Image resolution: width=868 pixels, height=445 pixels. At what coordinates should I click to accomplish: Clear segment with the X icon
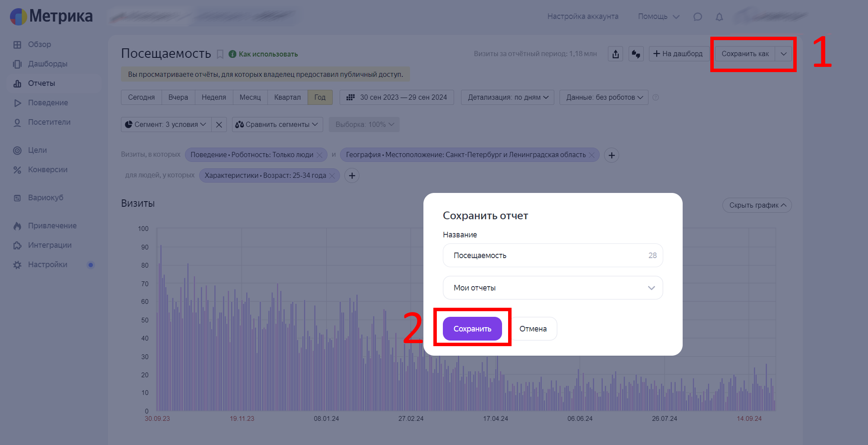point(219,125)
